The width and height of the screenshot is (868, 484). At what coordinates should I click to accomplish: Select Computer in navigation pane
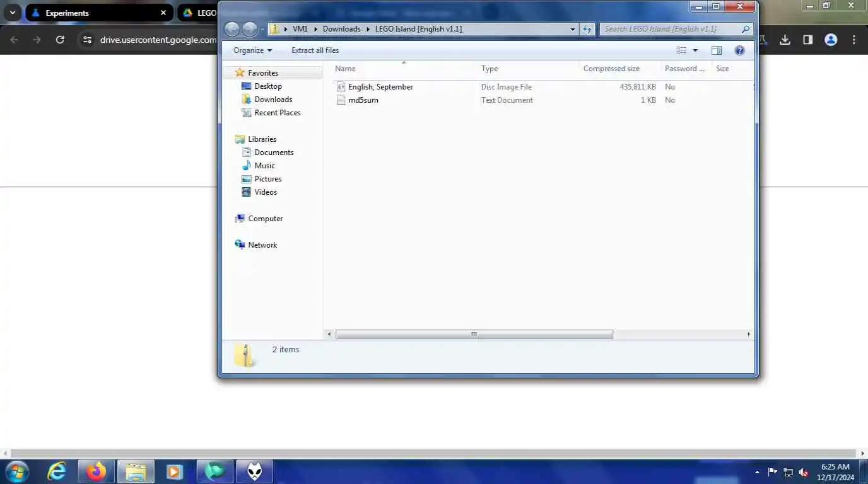point(265,219)
